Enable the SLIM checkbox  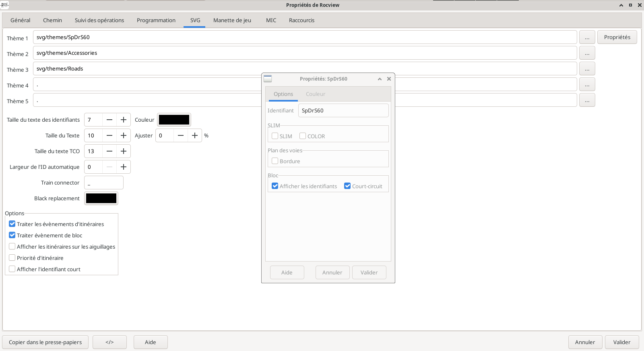pos(275,136)
